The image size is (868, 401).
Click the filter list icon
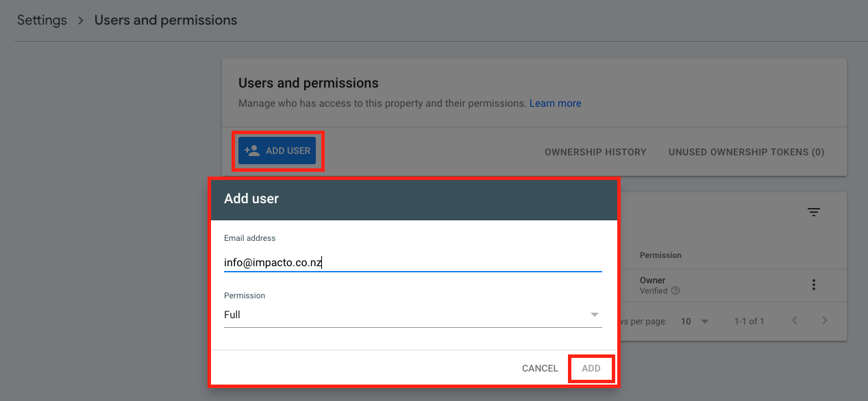point(813,212)
